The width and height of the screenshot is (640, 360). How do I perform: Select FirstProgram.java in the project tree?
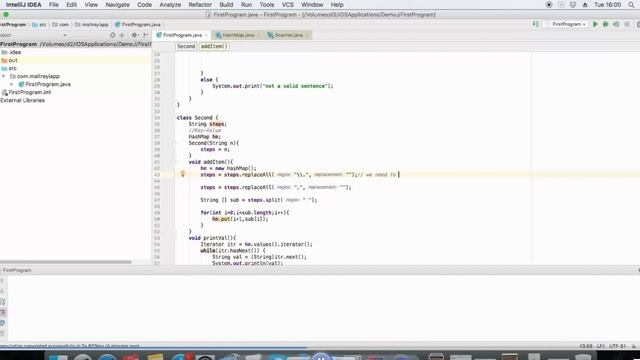coord(44,84)
